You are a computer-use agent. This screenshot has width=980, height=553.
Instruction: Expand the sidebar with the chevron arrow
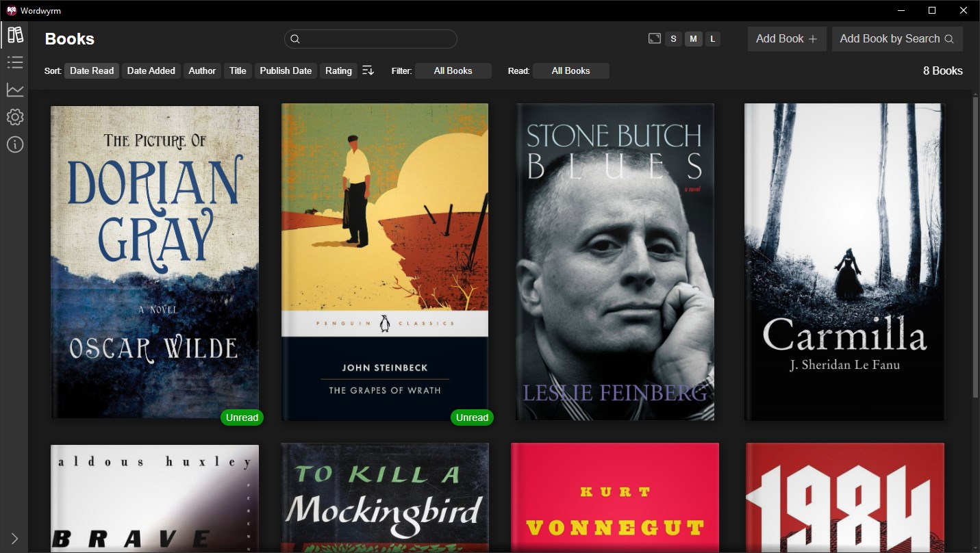15,539
